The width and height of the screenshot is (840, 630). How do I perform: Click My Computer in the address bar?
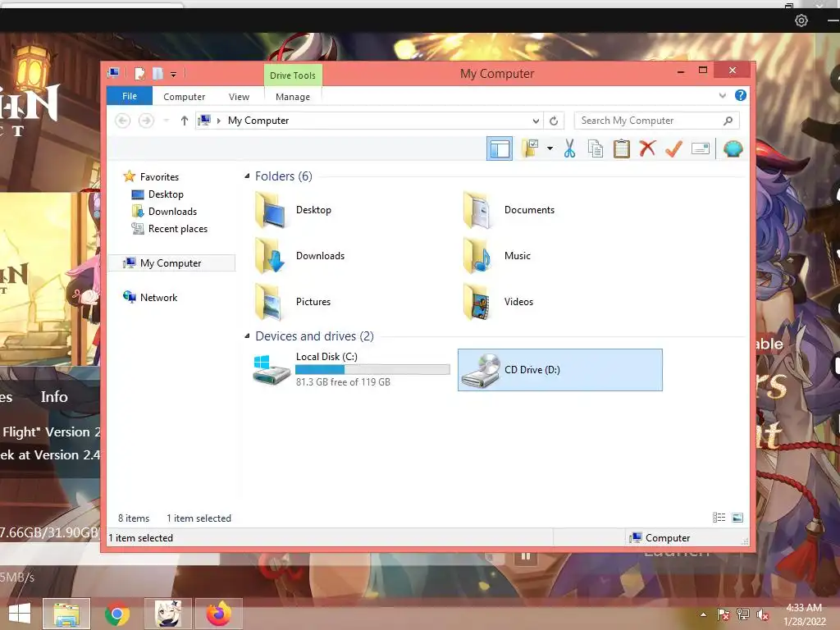258,121
